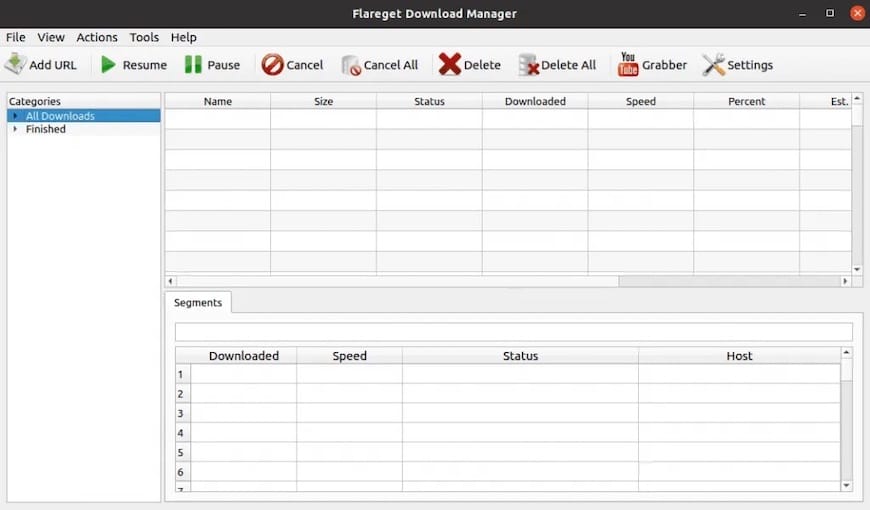Click the segments table scroll-down arrow
This screenshot has height=510, width=870.
coord(846,485)
